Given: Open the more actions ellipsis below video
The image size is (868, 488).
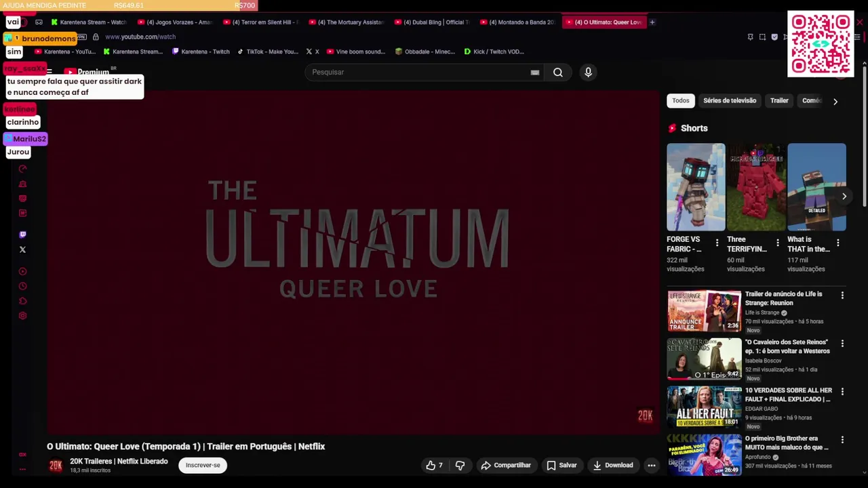Looking at the screenshot, I should [x=651, y=465].
